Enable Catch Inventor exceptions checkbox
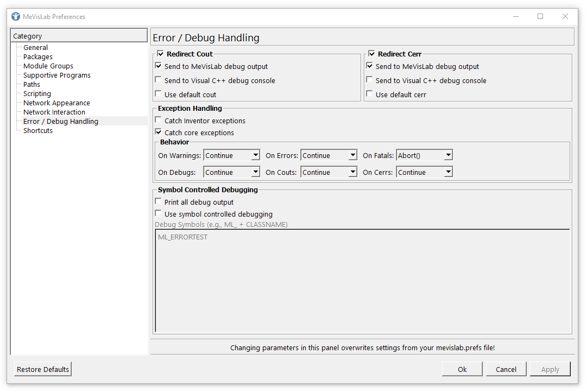 [x=159, y=121]
